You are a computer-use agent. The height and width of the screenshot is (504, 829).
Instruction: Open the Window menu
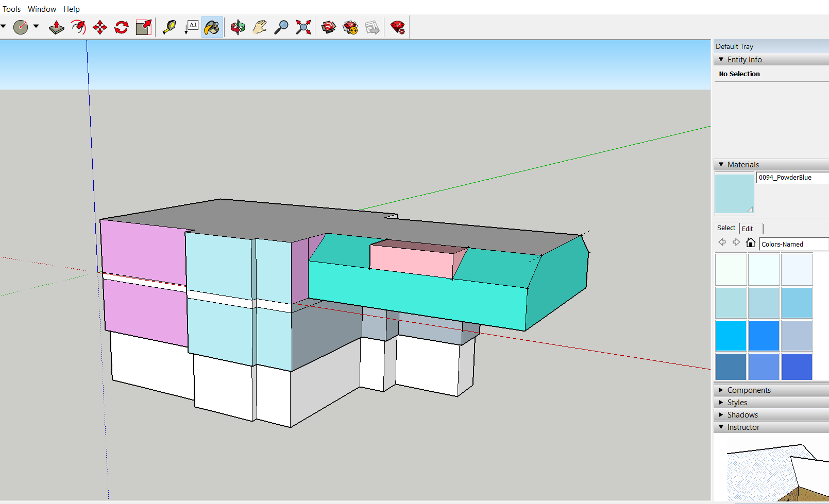click(x=42, y=9)
